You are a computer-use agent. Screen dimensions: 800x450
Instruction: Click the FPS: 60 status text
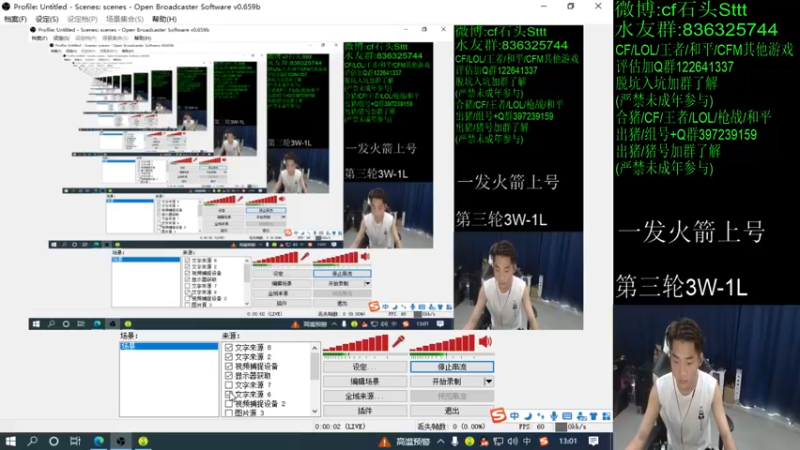pos(532,427)
